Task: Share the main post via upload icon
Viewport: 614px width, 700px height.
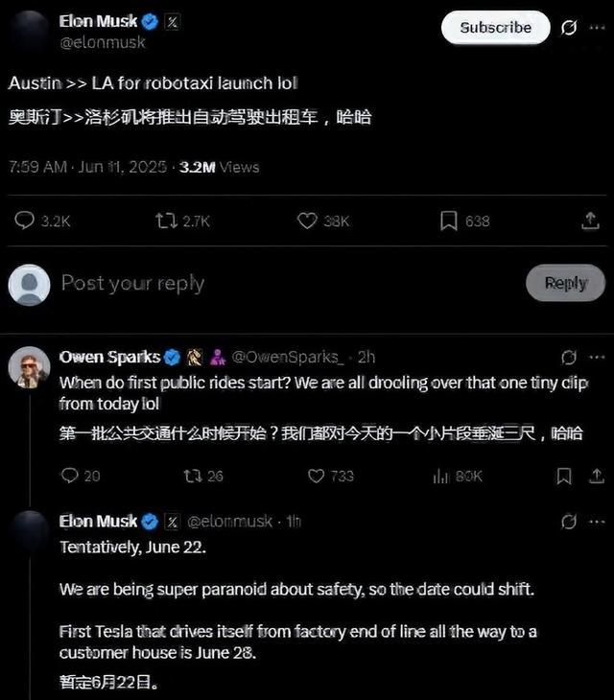Action: pyautogui.click(x=590, y=222)
